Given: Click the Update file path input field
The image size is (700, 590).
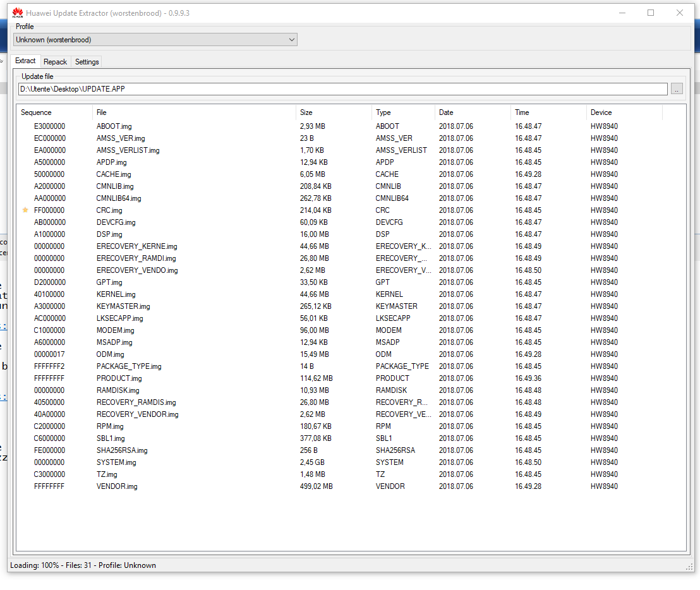Looking at the screenshot, I should (343, 89).
